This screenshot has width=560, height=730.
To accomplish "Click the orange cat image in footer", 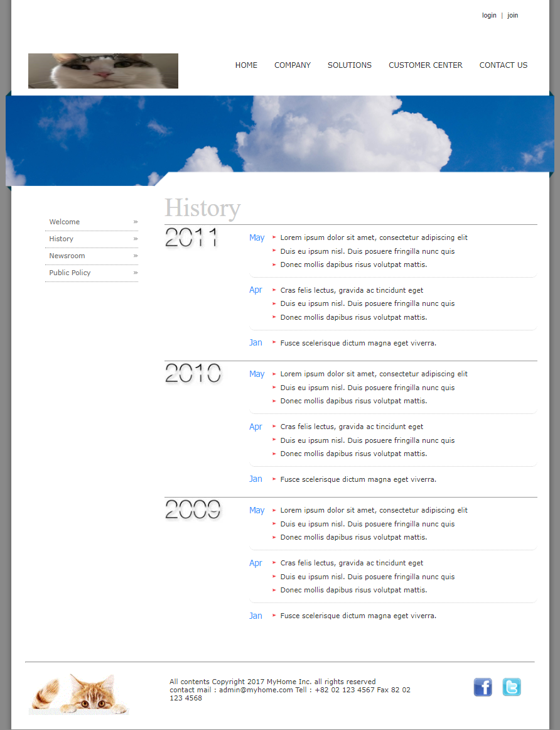I will (x=78, y=694).
